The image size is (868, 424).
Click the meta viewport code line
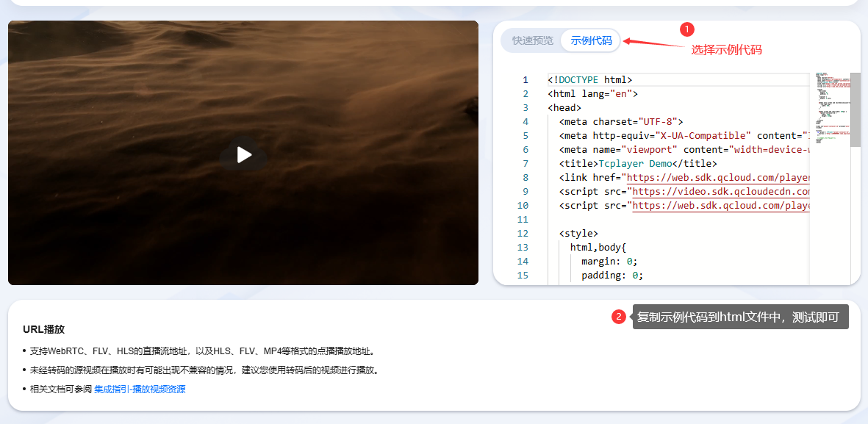pyautogui.click(x=684, y=149)
